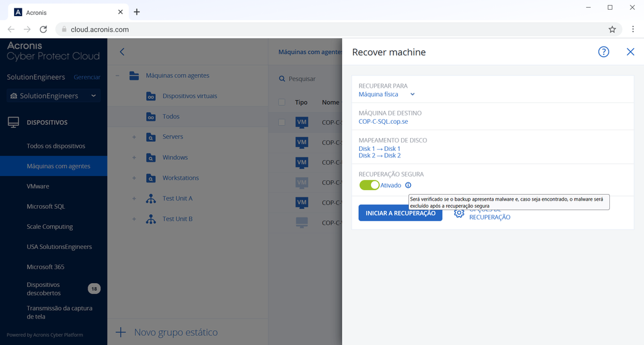
Task: Click the Workstations folder icon
Action: 151,179
